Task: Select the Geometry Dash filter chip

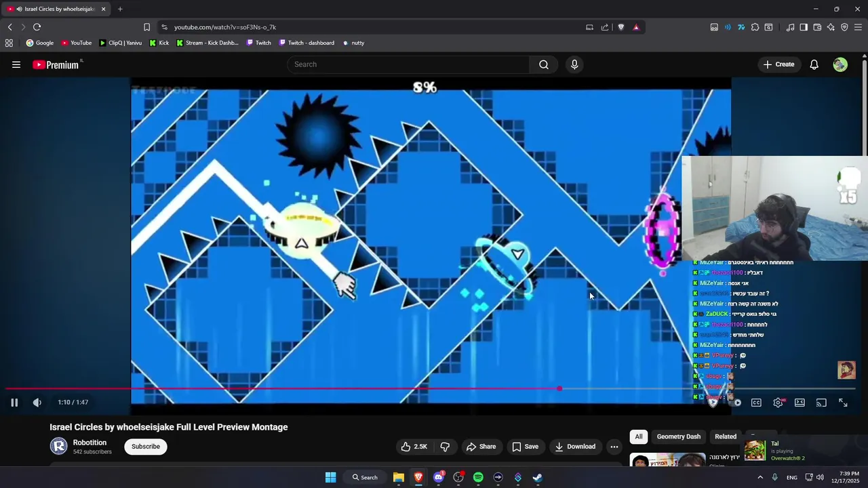Action: point(678,436)
